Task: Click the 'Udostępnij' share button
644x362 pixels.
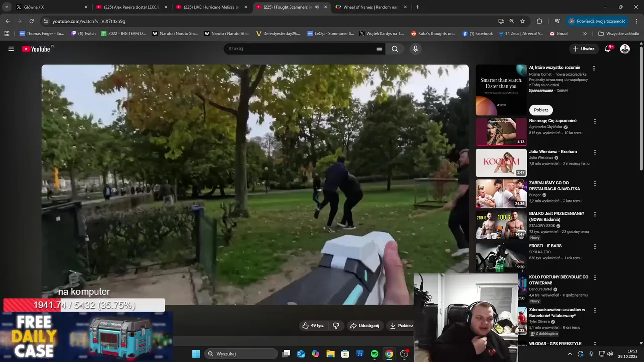Action: [365, 326]
